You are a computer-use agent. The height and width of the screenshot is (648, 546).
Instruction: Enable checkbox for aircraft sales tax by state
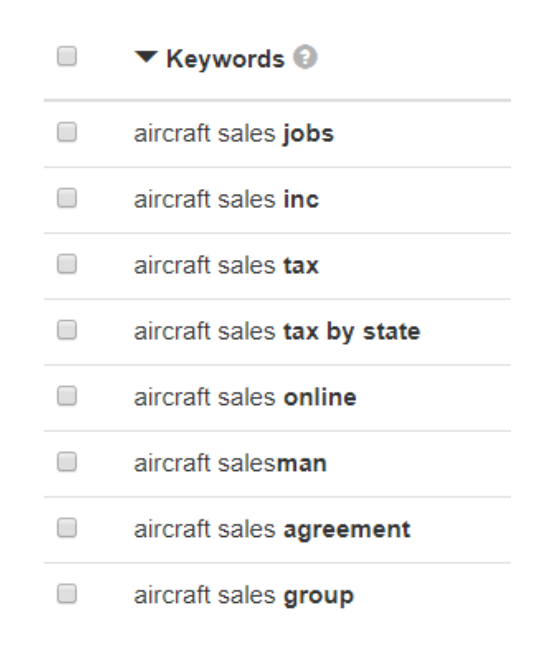pyautogui.click(x=67, y=330)
